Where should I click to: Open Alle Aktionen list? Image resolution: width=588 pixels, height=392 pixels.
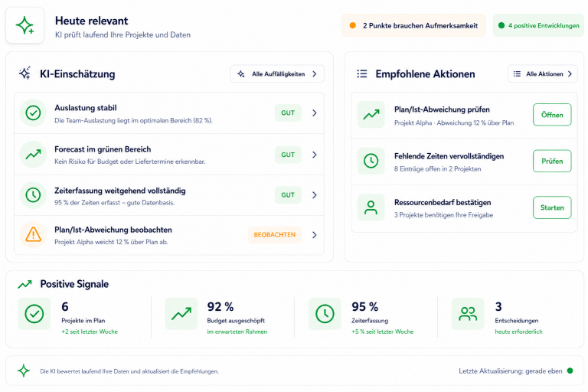[x=543, y=74]
